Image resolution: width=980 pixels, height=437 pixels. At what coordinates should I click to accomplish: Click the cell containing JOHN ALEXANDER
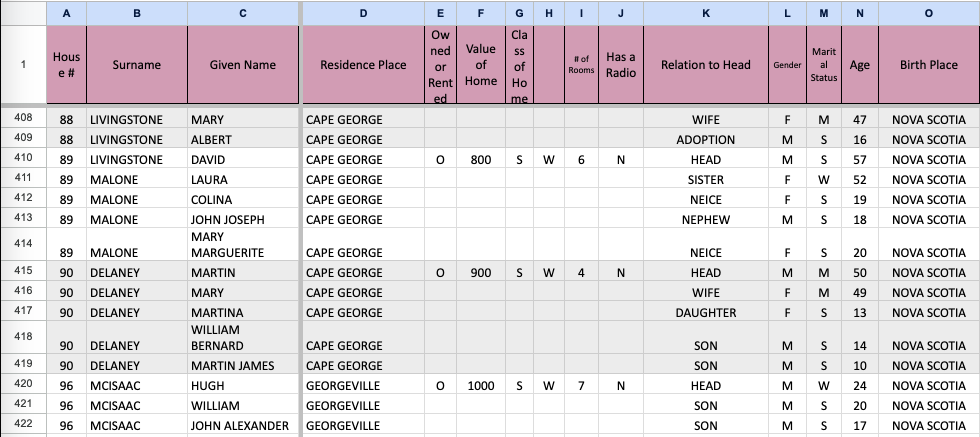click(243, 426)
